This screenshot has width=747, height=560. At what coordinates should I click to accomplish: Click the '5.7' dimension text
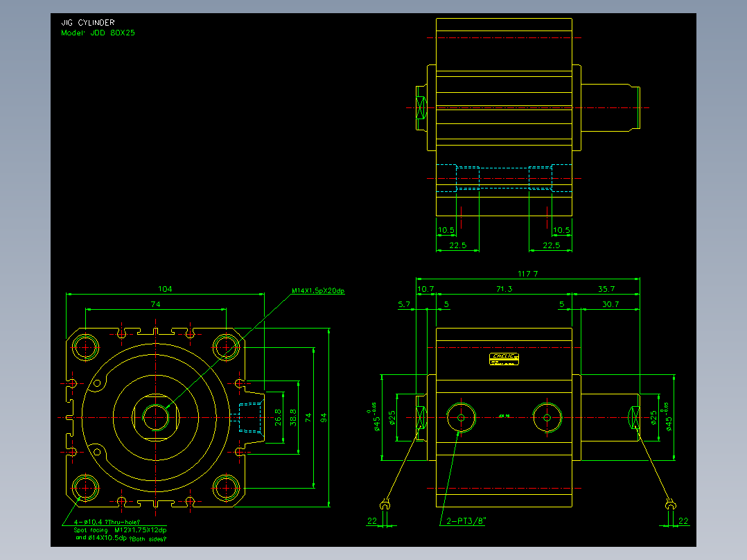[404, 304]
